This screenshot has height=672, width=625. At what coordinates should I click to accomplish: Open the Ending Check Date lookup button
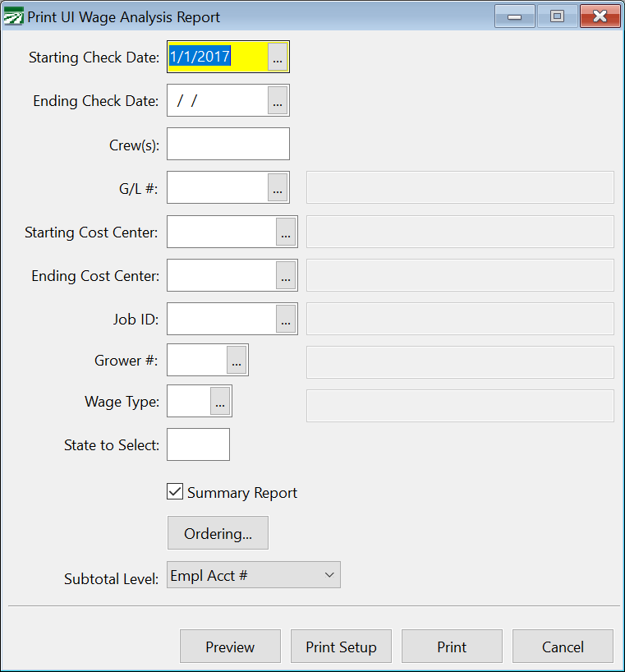(x=277, y=100)
